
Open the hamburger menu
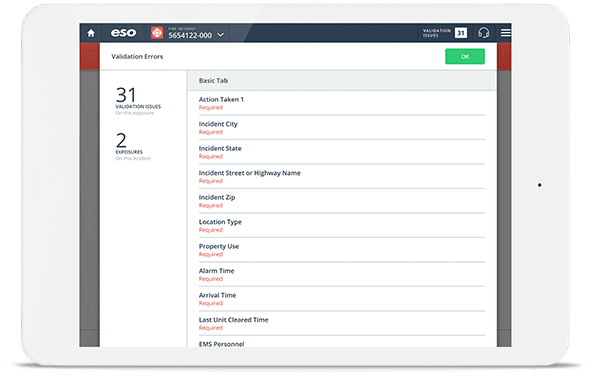(506, 33)
